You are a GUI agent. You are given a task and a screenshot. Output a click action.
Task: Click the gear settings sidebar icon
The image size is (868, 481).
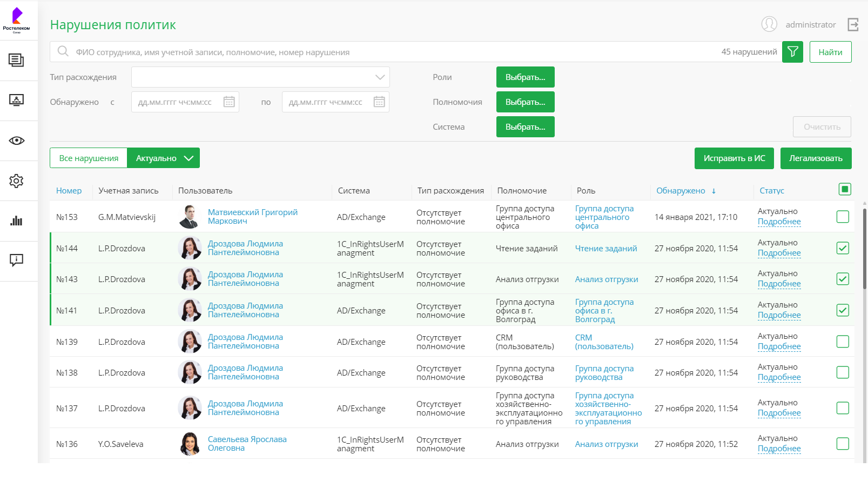tap(16, 181)
